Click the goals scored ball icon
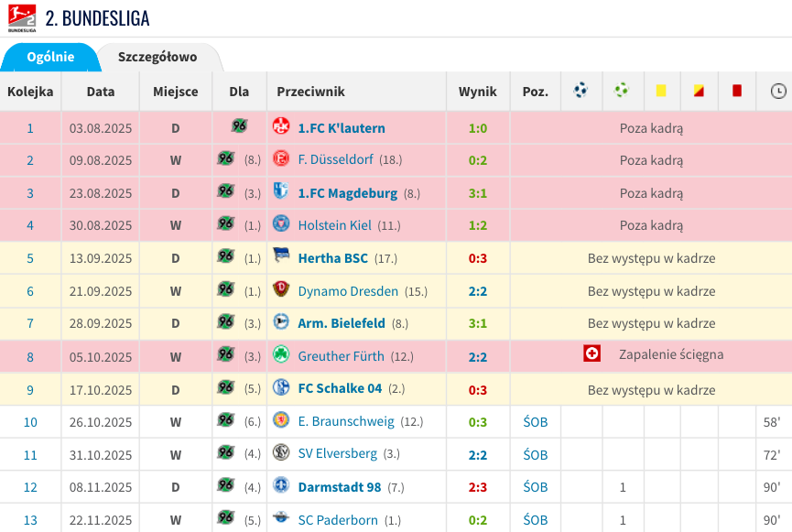This screenshot has width=792, height=532. tap(580, 91)
